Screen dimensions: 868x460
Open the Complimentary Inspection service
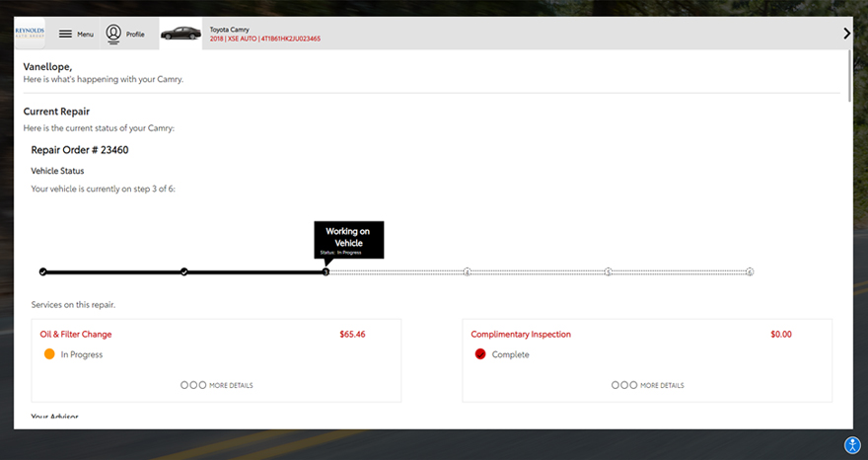click(520, 335)
